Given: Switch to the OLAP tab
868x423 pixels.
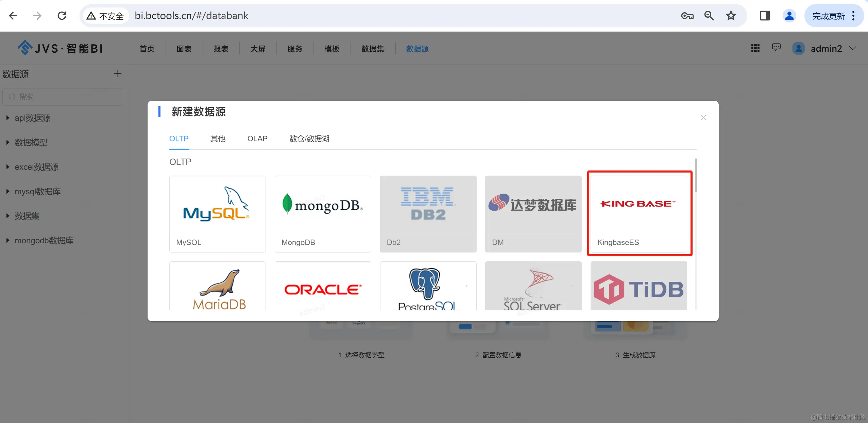Looking at the screenshot, I should point(257,139).
